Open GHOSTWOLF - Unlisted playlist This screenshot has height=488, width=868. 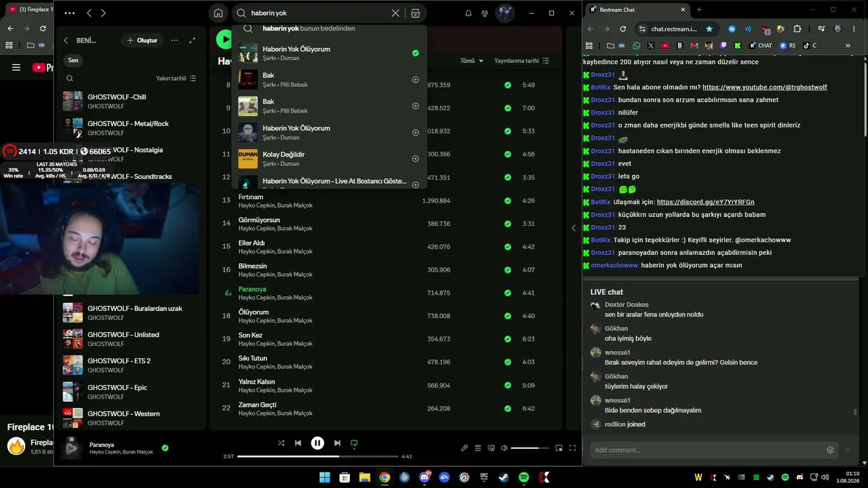(130, 339)
